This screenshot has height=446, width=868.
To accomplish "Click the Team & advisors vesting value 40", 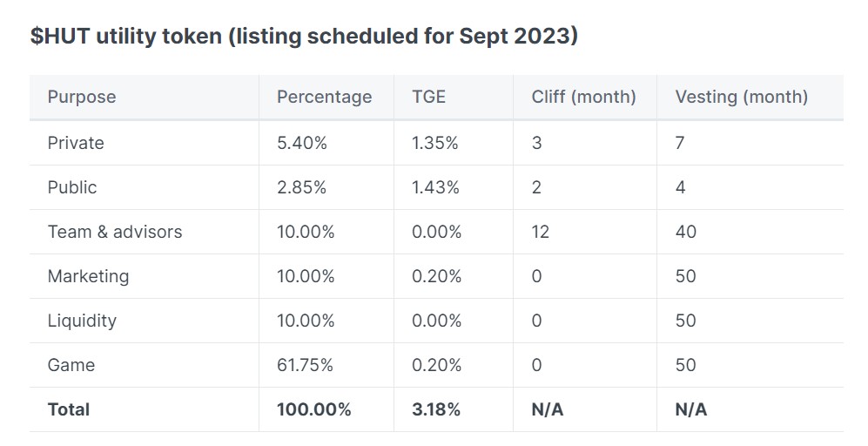I will pyautogui.click(x=686, y=232).
